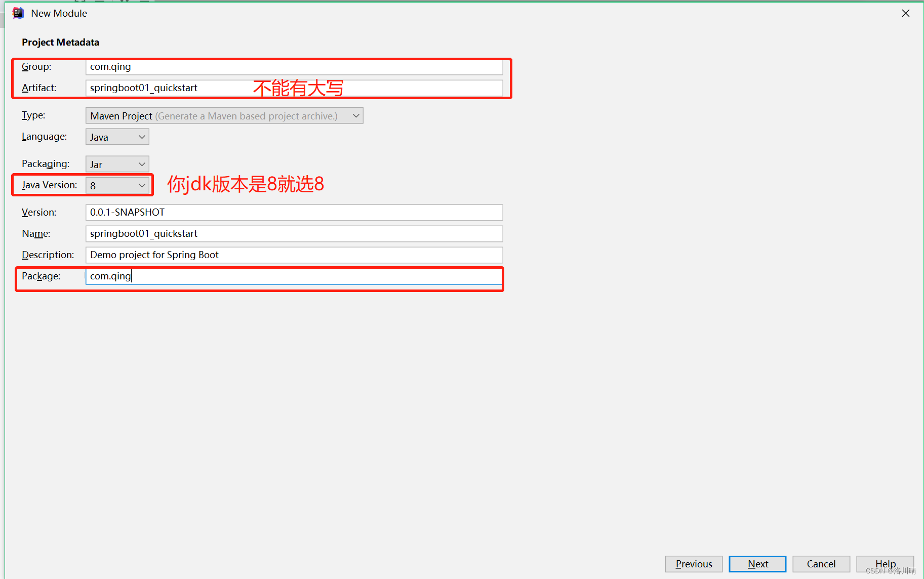Click the IntelliJ IDEA icon in title bar
The width and height of the screenshot is (924, 579).
(x=18, y=13)
